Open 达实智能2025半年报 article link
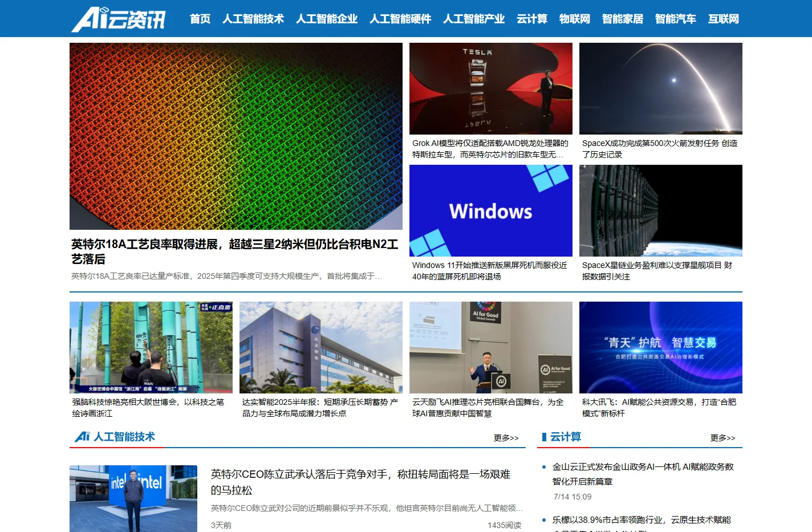The width and height of the screenshot is (812, 532). (x=320, y=408)
